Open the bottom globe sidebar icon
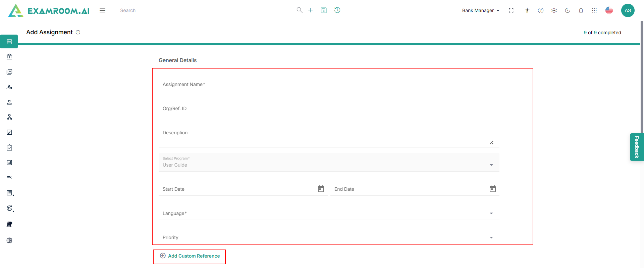The image size is (644, 268). tap(9, 240)
